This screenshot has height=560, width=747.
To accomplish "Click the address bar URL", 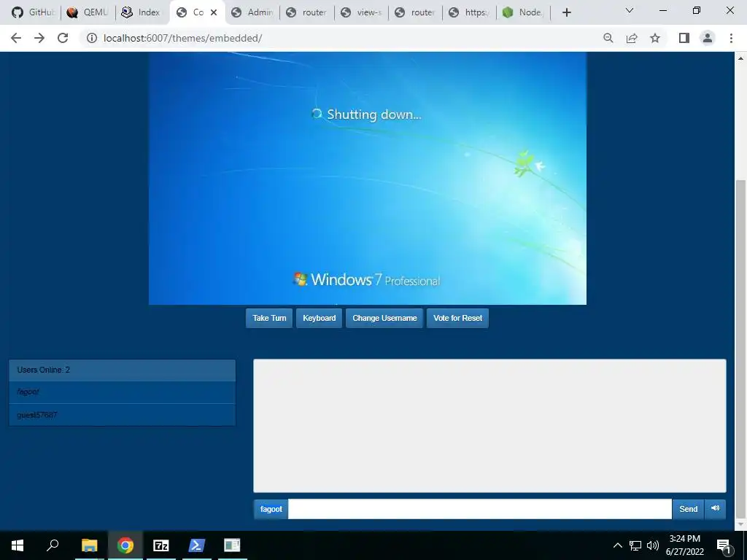I will tap(182, 38).
